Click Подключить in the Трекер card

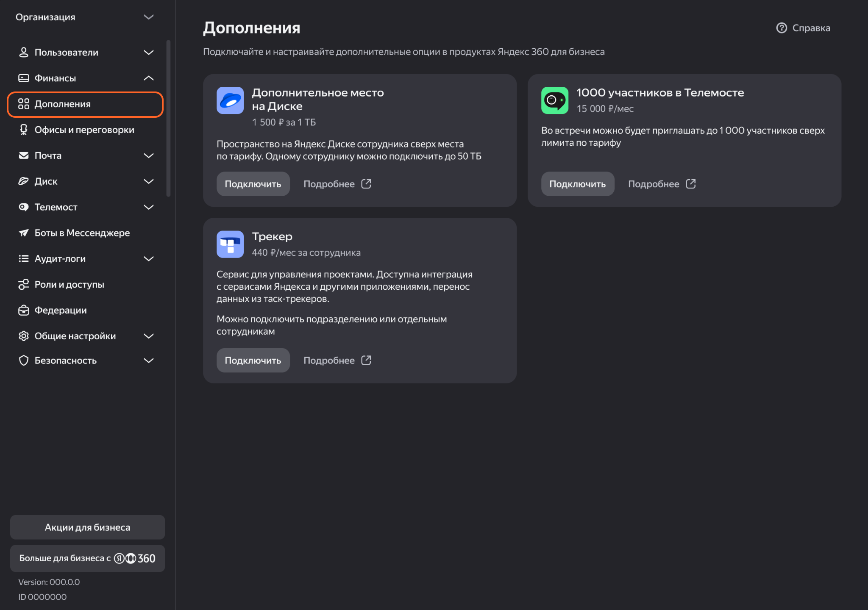tap(253, 360)
